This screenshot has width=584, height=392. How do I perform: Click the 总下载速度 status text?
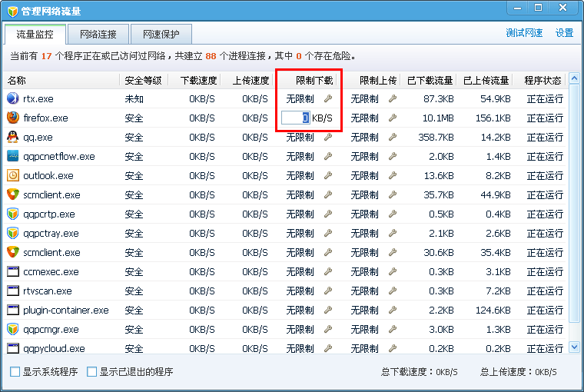[420, 371]
